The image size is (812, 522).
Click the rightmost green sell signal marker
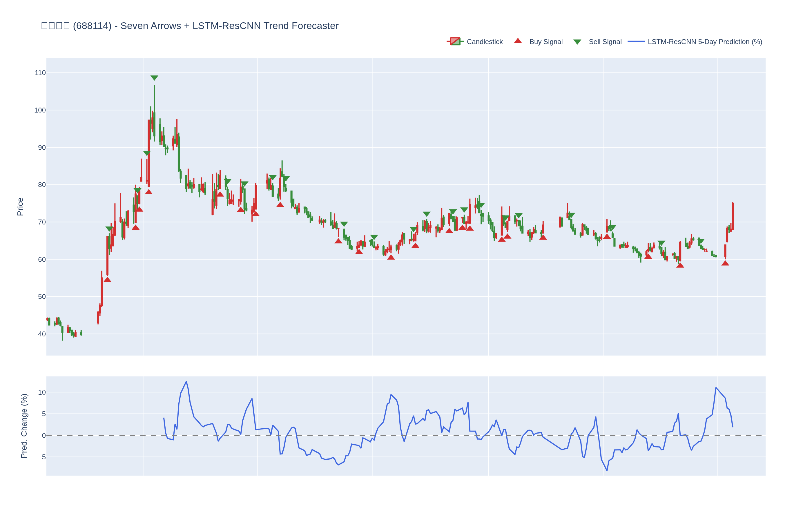[701, 241]
